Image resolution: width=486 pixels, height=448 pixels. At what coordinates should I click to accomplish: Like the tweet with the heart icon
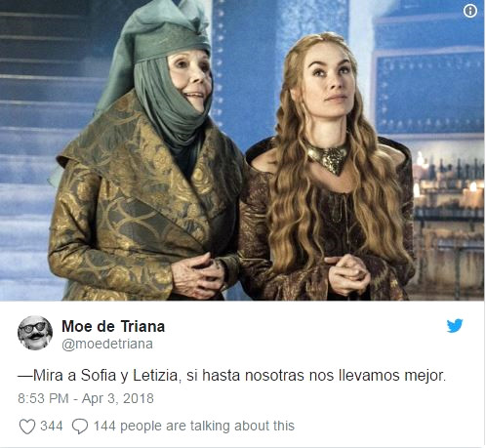click(x=27, y=427)
